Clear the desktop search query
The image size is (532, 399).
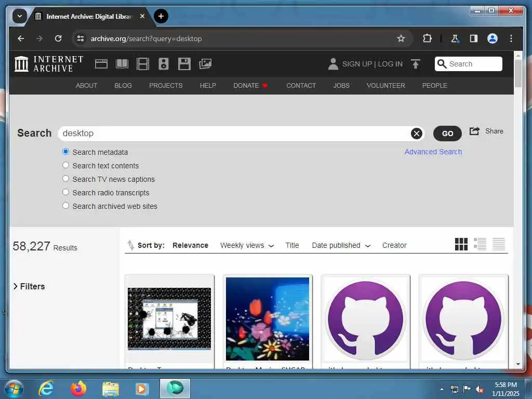(x=416, y=134)
